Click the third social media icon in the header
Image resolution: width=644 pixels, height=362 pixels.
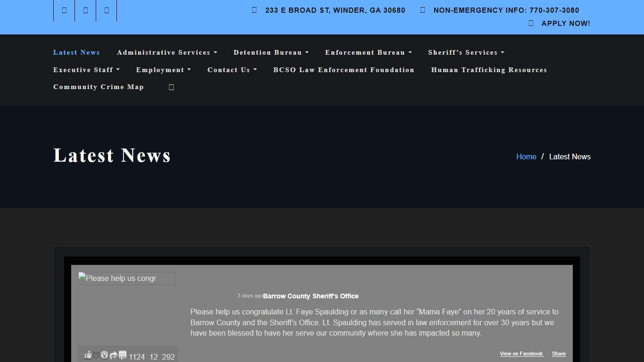106,10
